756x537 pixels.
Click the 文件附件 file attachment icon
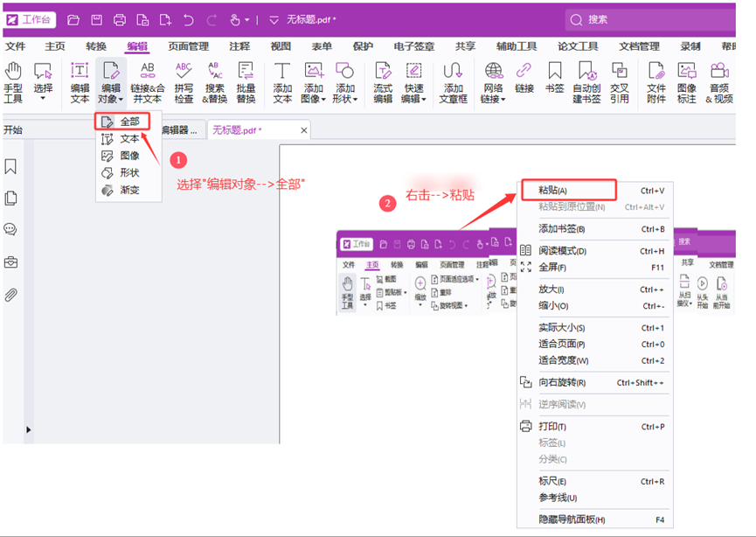(x=656, y=81)
